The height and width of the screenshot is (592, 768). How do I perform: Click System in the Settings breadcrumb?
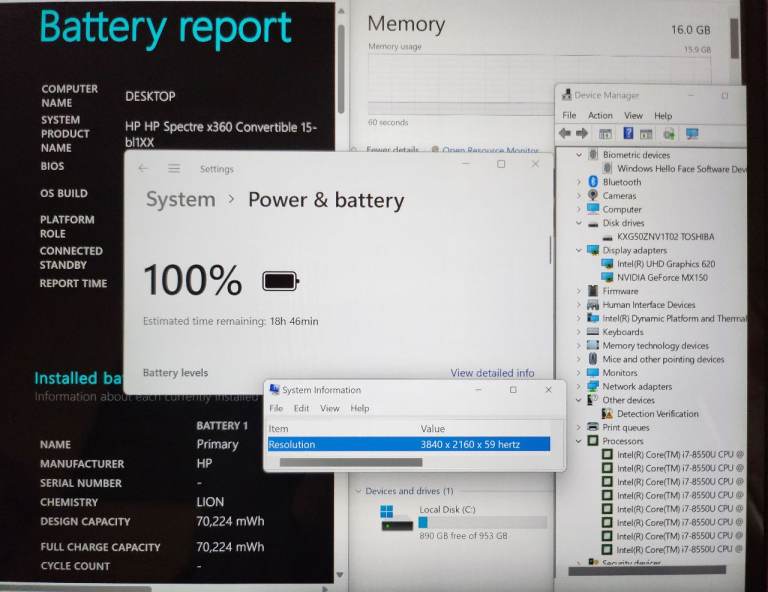180,200
